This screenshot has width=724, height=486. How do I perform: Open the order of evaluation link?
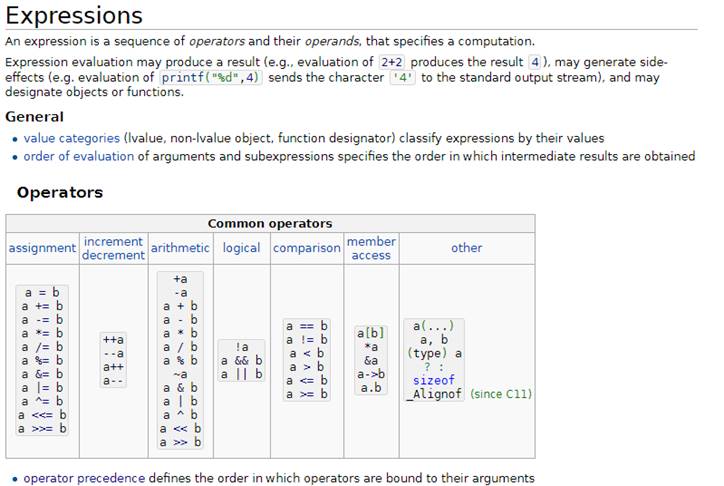[x=78, y=156]
